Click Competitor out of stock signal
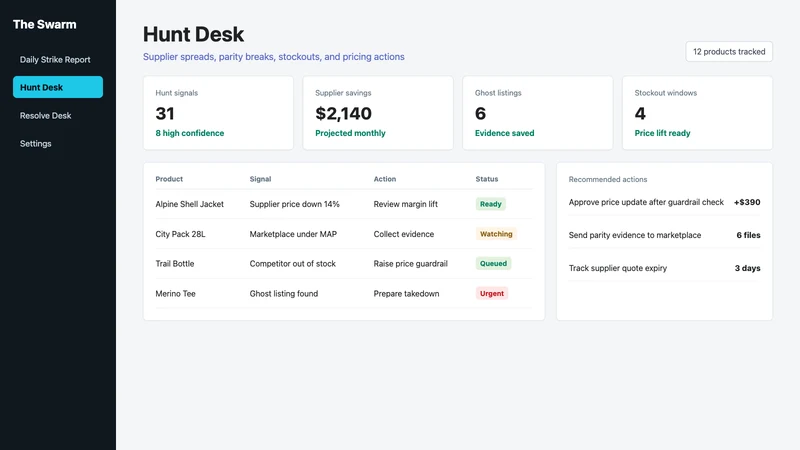 tap(292, 263)
